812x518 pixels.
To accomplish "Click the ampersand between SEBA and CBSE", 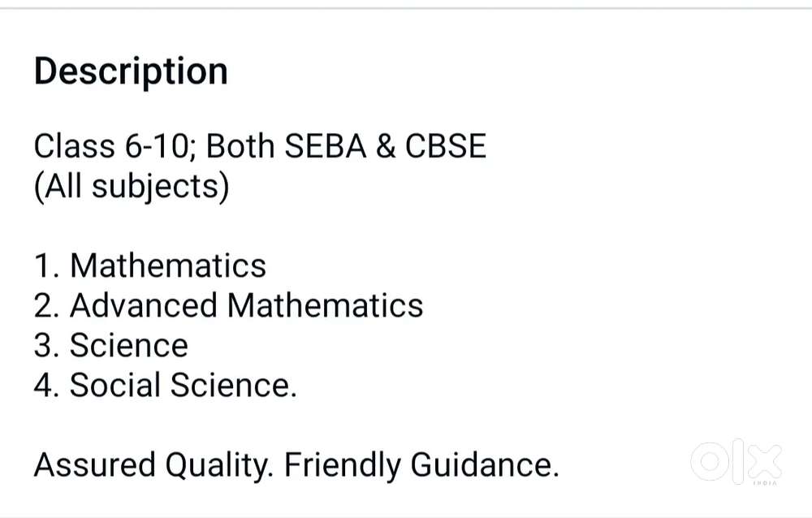I will pos(380,146).
